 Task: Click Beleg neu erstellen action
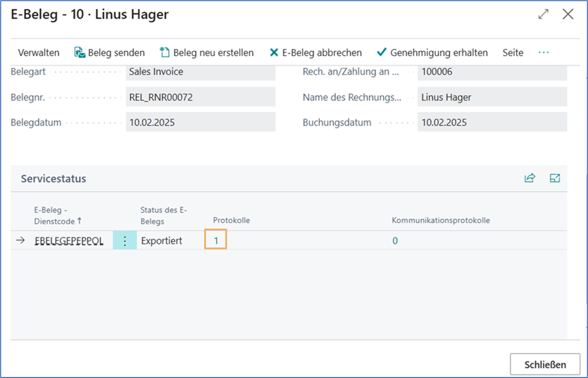coord(206,53)
